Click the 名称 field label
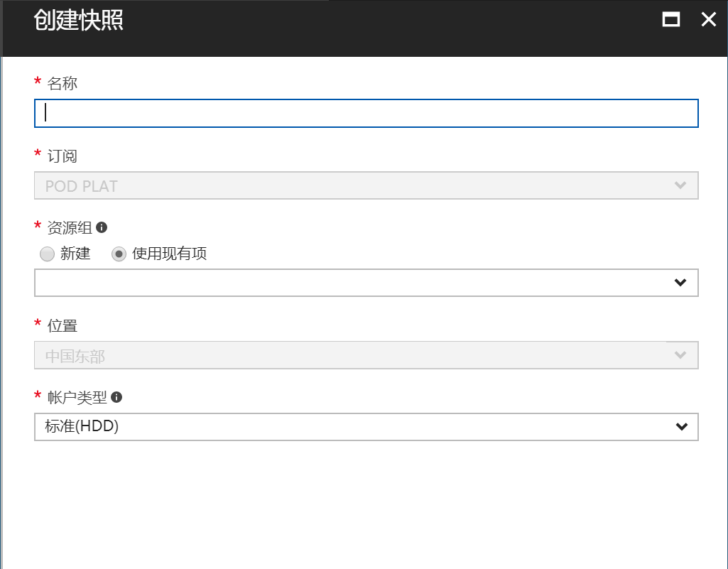This screenshot has width=728, height=569. [62, 83]
